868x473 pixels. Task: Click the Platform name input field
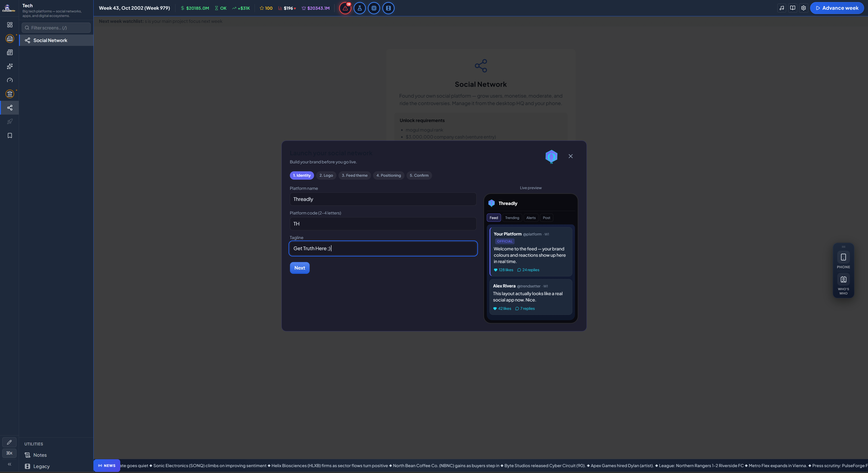pos(383,199)
